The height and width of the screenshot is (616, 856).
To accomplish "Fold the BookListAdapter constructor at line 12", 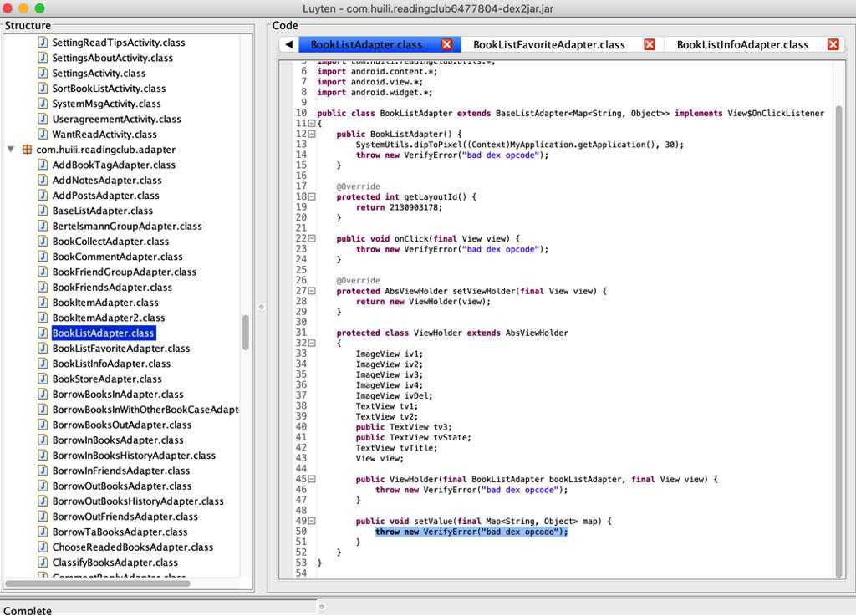I will point(312,134).
